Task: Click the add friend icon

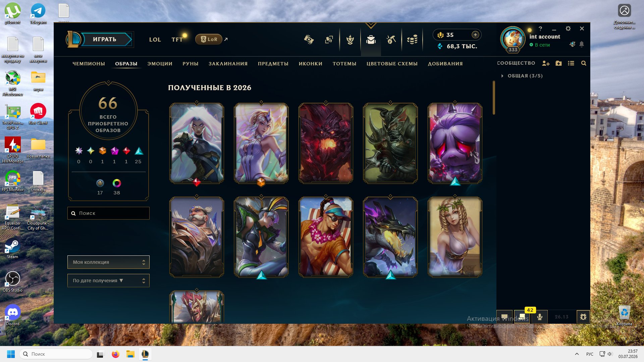Action: click(546, 63)
